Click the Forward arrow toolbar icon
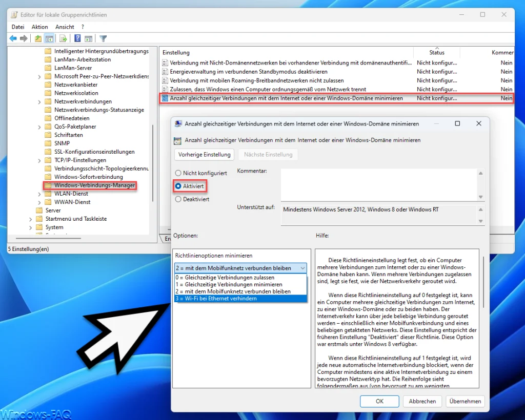The width and height of the screenshot is (525, 420). (24, 38)
